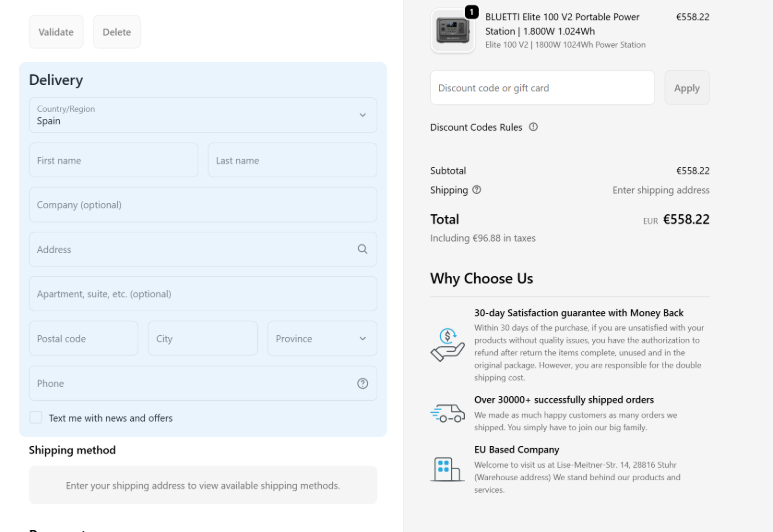Viewport: 773px width, 532px height.
Task: Open the Country/Region dropdown
Action: pos(203,116)
